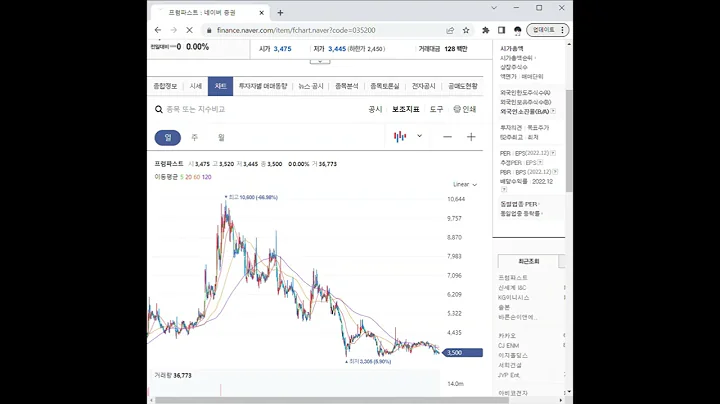Viewport: 720px width, 404px height.
Task: Click the vertical page scrollbar thumb
Action: tap(569, 140)
